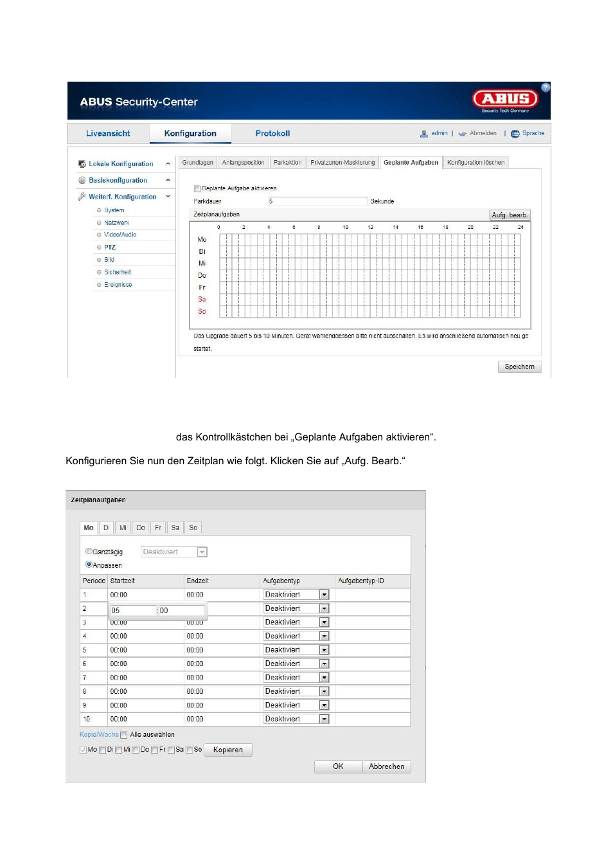Image resolution: width=613 pixels, height=868 pixels.
Task: Expand Weiterf. Konfiguration section chevron
Action: (168, 197)
